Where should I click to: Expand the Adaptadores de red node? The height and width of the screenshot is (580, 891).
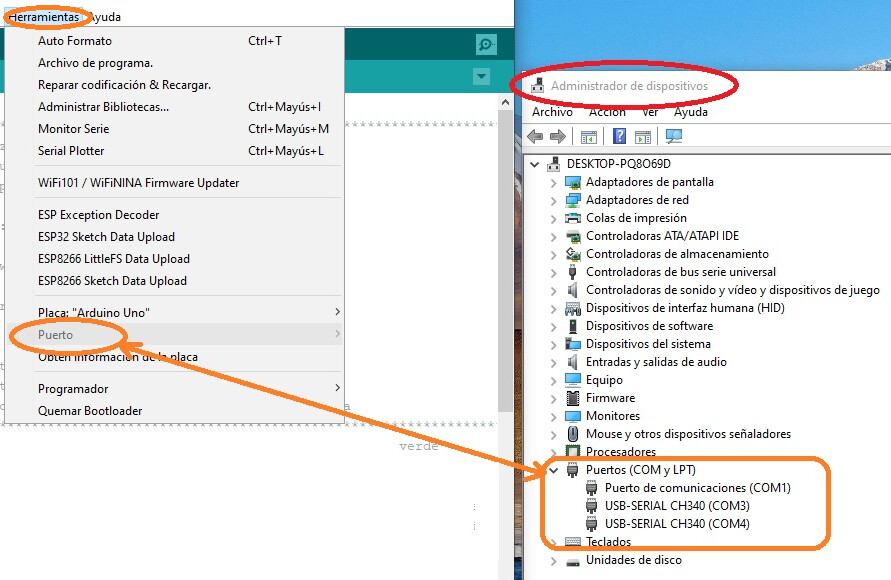(553, 199)
